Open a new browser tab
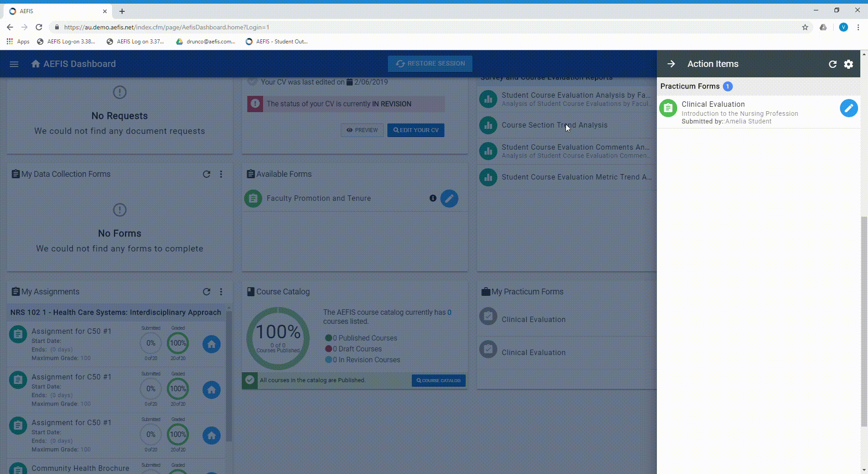 [122, 11]
